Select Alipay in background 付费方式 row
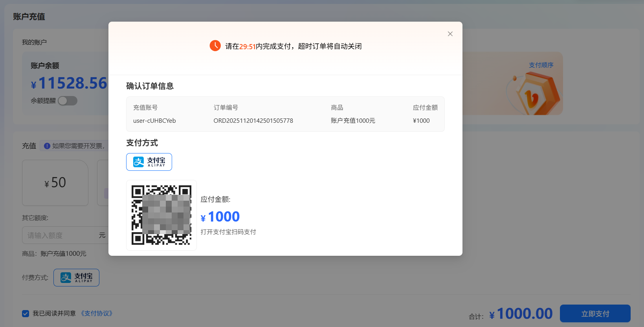The height and width of the screenshot is (327, 644). pos(76,277)
